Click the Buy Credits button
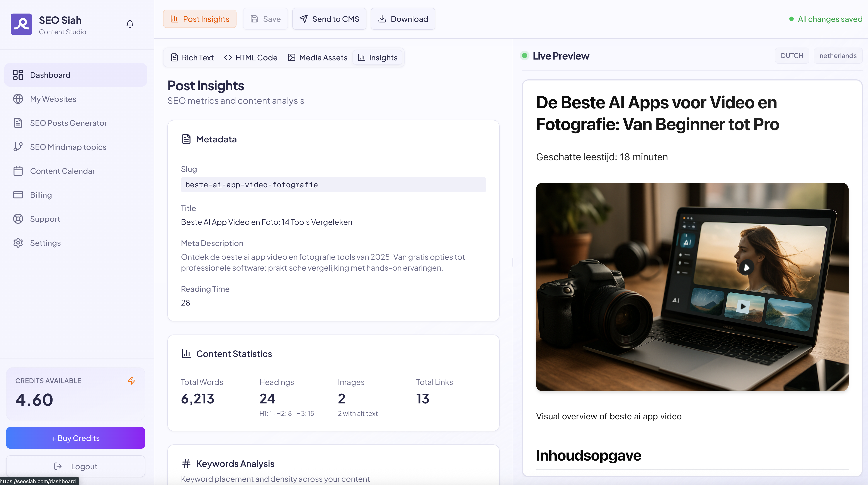Image resolution: width=868 pixels, height=485 pixels. 75,438
